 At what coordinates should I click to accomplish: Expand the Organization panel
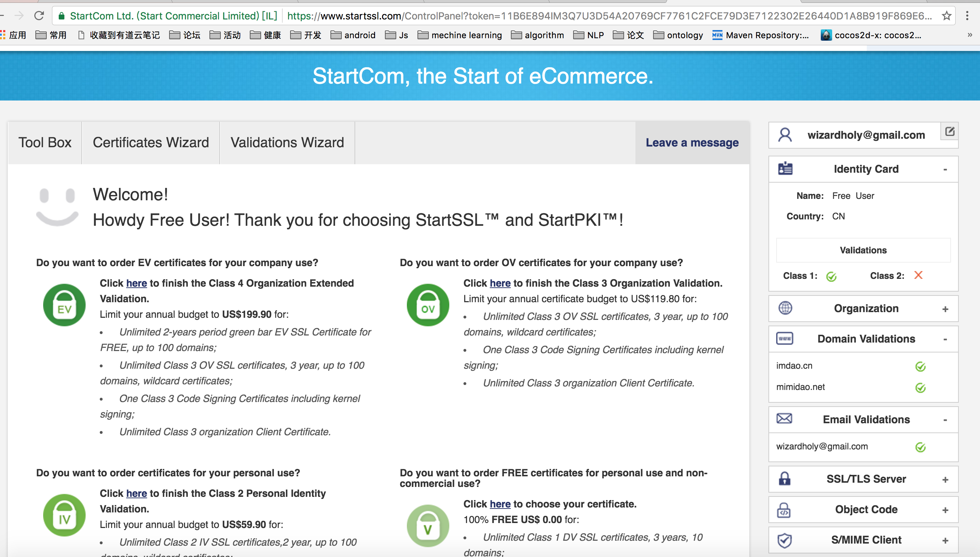[x=945, y=309]
